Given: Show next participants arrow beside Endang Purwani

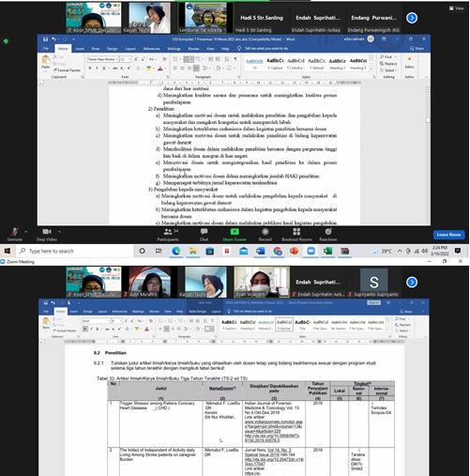Looking at the screenshot, I should pyautogui.click(x=412, y=18).
